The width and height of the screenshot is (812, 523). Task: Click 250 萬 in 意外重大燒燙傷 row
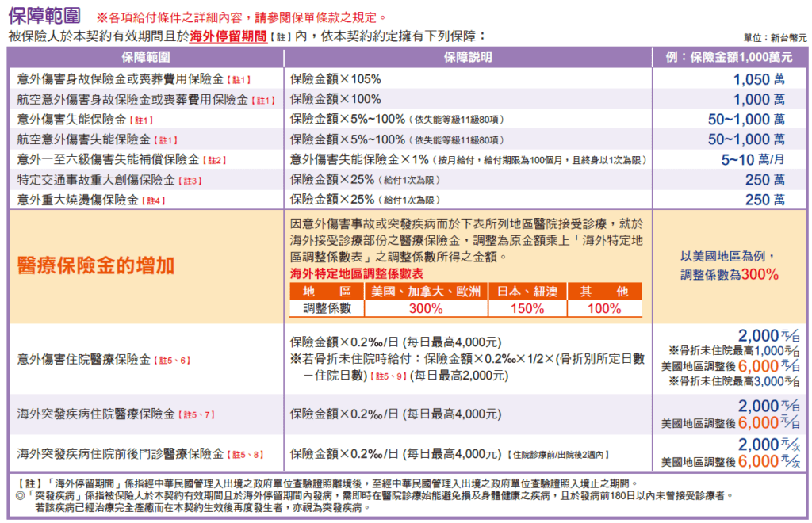(765, 200)
